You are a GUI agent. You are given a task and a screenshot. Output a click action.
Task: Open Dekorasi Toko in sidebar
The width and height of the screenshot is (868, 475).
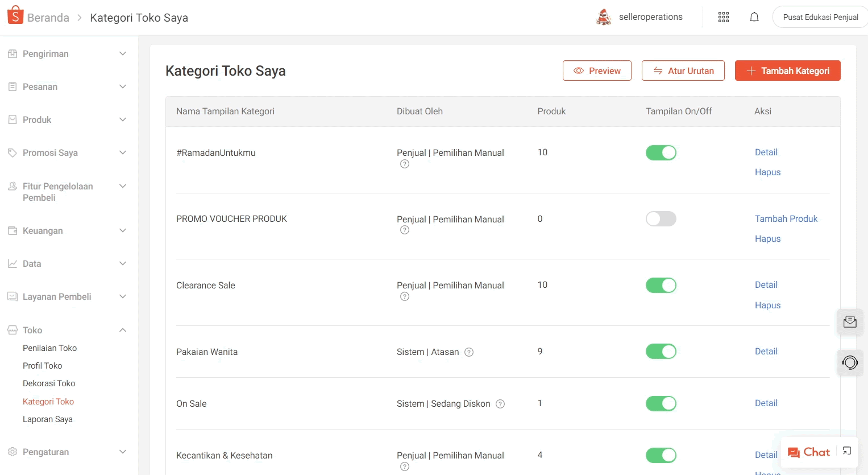point(49,383)
